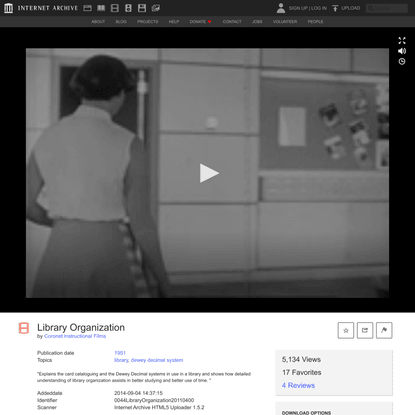This screenshot has width=415, height=415.
Task: Click the UPLOAD link
Action: point(351,8)
